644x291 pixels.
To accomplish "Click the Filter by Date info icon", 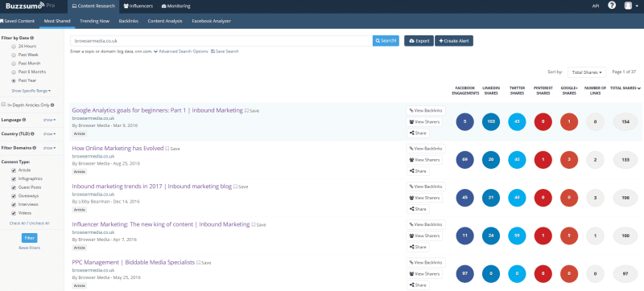I will [32, 38].
